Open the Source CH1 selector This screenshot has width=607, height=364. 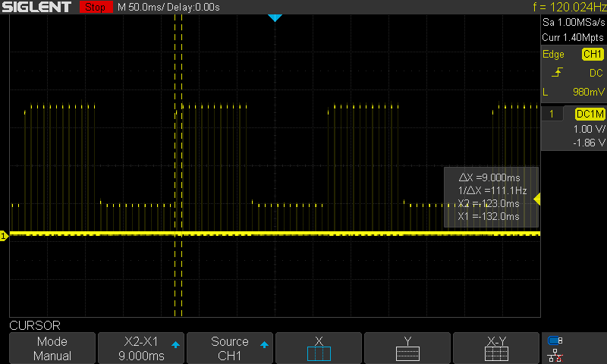(x=230, y=348)
